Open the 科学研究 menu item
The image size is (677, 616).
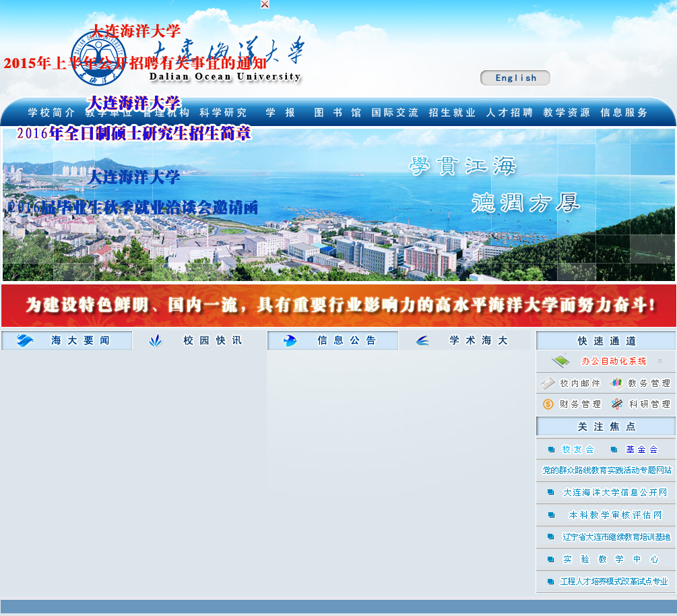(223, 113)
